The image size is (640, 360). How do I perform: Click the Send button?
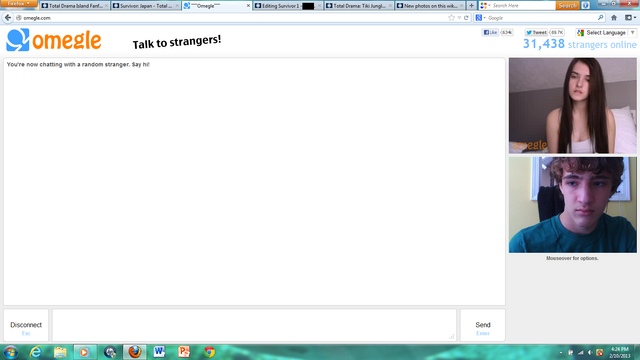point(482,325)
